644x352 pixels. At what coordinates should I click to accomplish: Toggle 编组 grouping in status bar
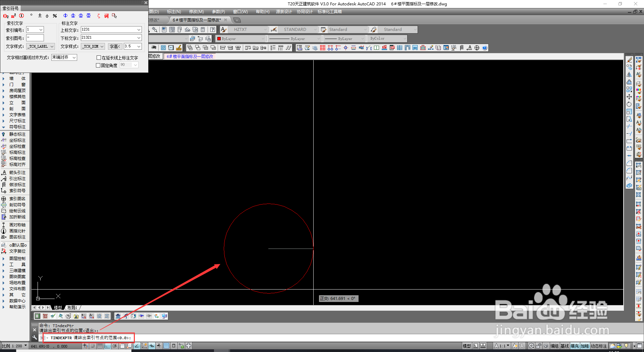555,346
